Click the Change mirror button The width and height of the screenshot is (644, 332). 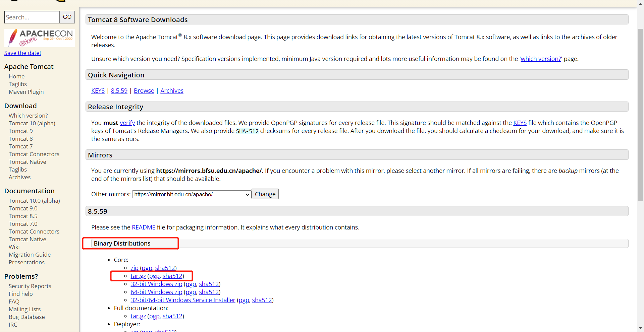(x=265, y=194)
